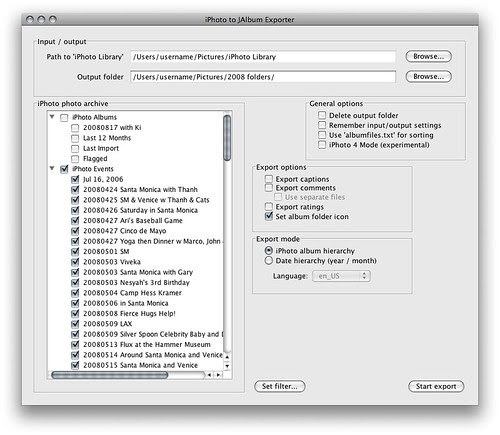Uncheck '20080425 SM & Venice' checkbox
Viewport: 500px width, 435px height.
[x=75, y=200]
